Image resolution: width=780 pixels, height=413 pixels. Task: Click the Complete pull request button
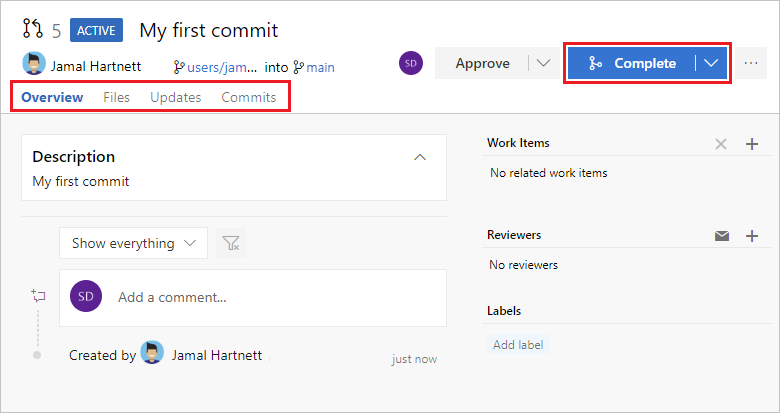pyautogui.click(x=632, y=63)
